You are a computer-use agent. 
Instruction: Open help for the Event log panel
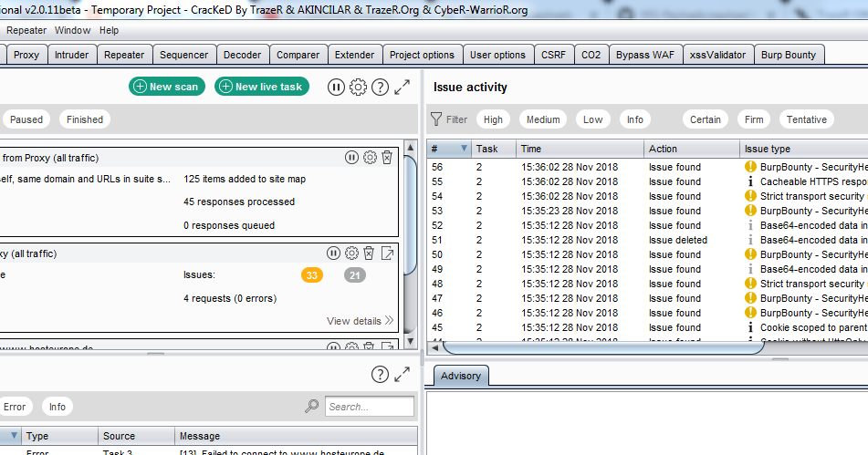(x=380, y=374)
